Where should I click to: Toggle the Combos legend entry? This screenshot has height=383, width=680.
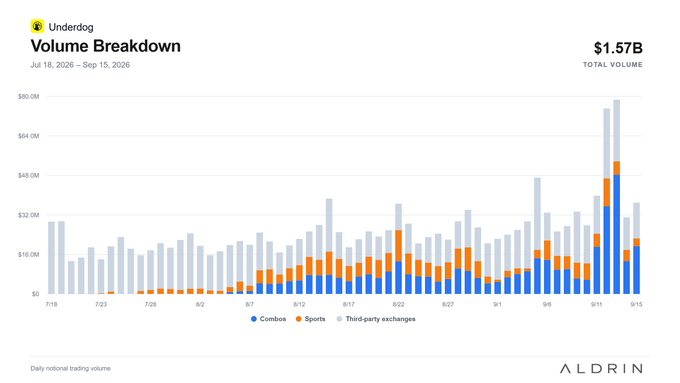point(268,319)
